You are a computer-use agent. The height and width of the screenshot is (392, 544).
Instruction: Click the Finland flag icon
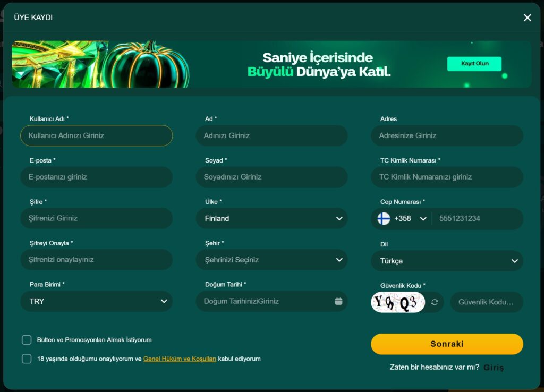pyautogui.click(x=384, y=218)
